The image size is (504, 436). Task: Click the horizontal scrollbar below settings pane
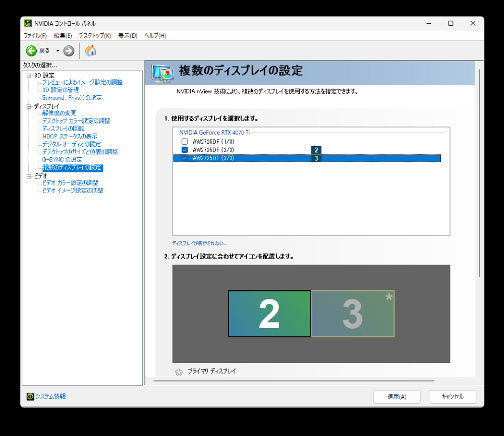[294, 381]
